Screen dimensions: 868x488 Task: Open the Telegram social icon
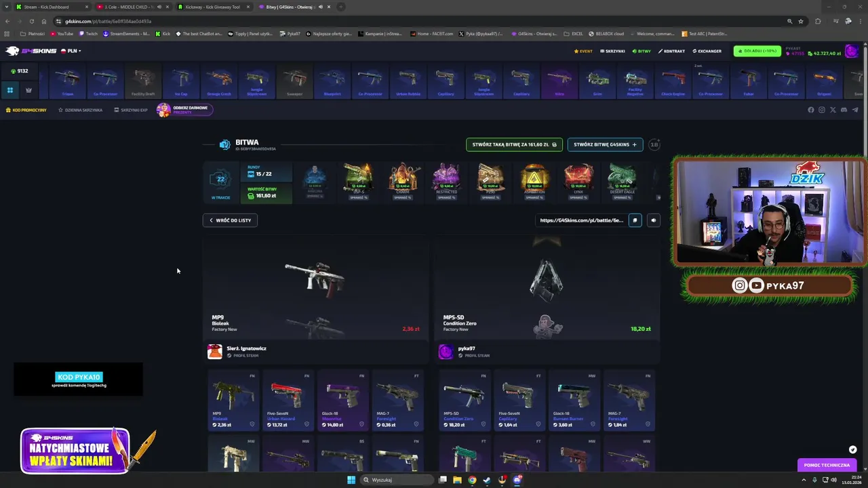[x=854, y=110]
